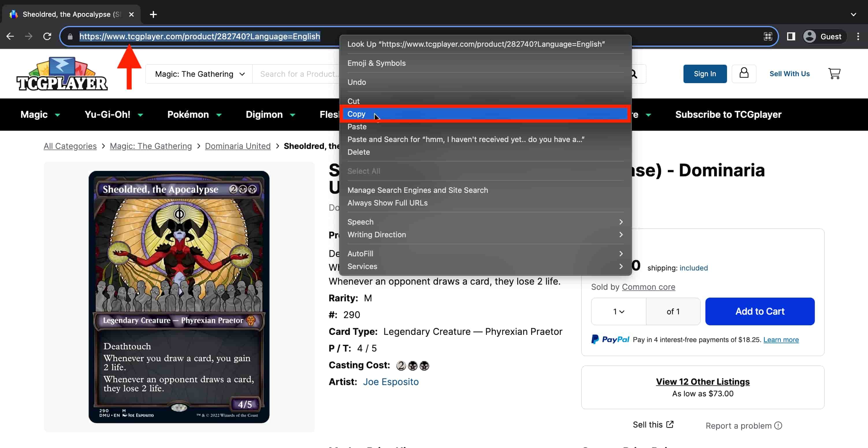
Task: Open Emoji & Symbols
Action: (x=485, y=63)
